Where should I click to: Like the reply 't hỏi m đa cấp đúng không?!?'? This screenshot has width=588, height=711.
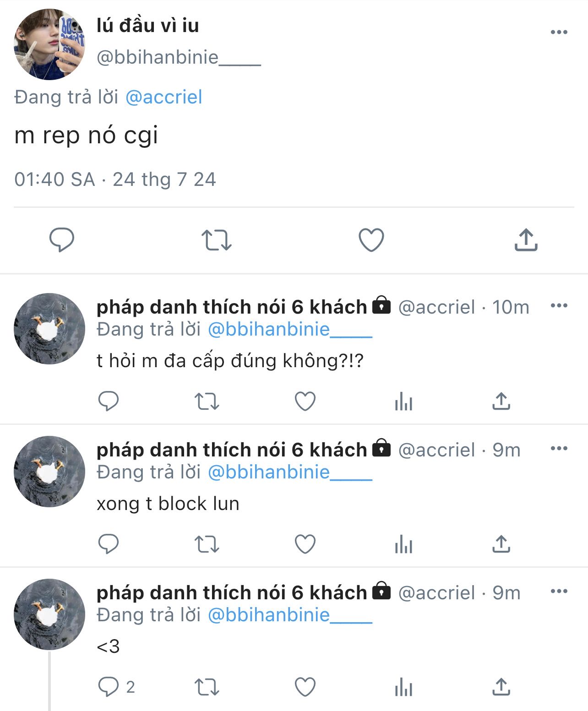(x=305, y=402)
